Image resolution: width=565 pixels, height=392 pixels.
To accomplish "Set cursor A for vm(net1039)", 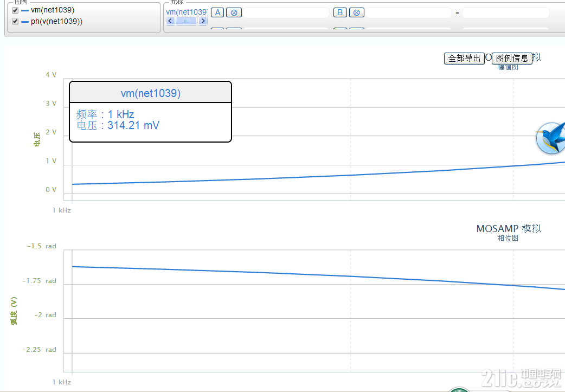I will click(x=217, y=12).
